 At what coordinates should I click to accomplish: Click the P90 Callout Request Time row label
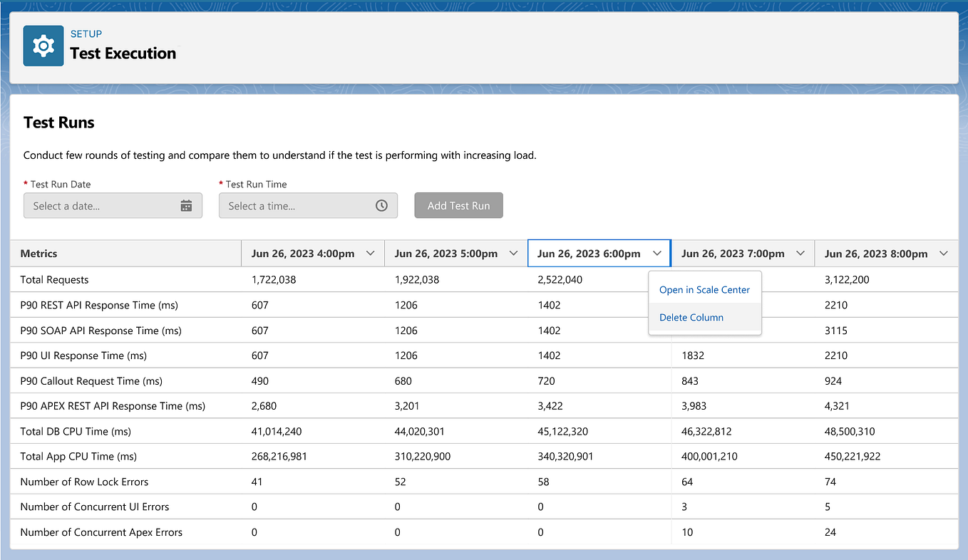click(90, 380)
